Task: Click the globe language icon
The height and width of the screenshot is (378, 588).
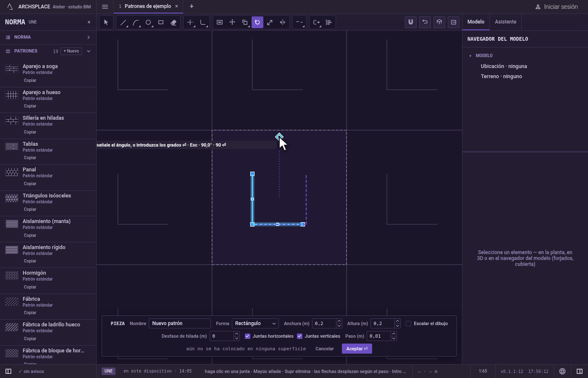Action: [562, 371]
